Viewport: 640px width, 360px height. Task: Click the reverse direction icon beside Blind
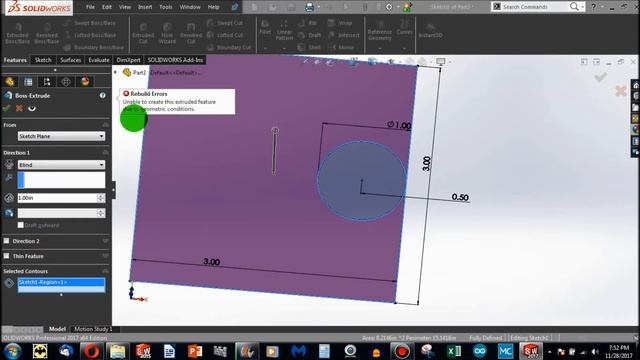point(9,164)
